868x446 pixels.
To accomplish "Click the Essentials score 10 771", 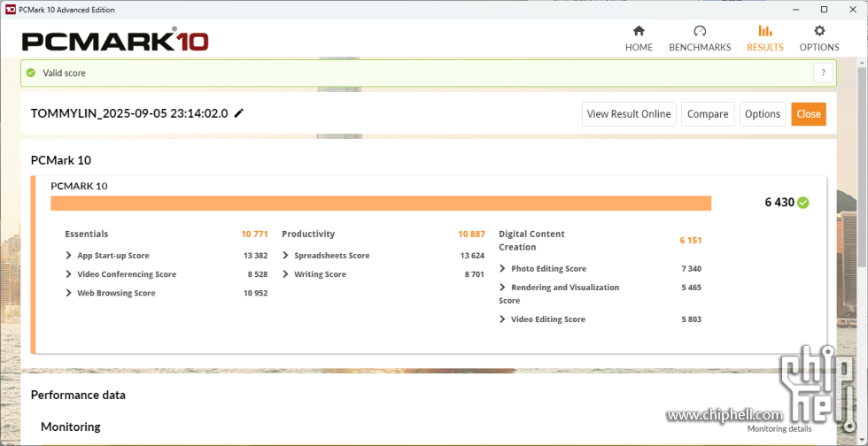I will [x=255, y=235].
